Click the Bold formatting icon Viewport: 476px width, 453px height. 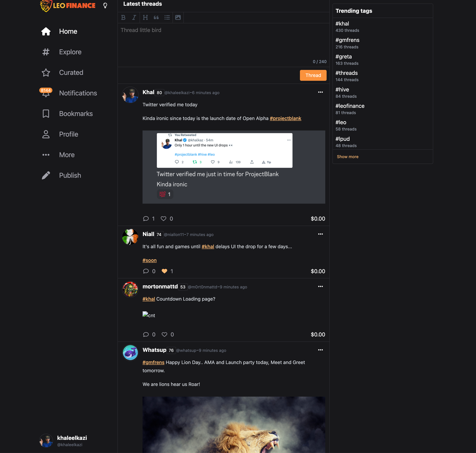(x=123, y=17)
